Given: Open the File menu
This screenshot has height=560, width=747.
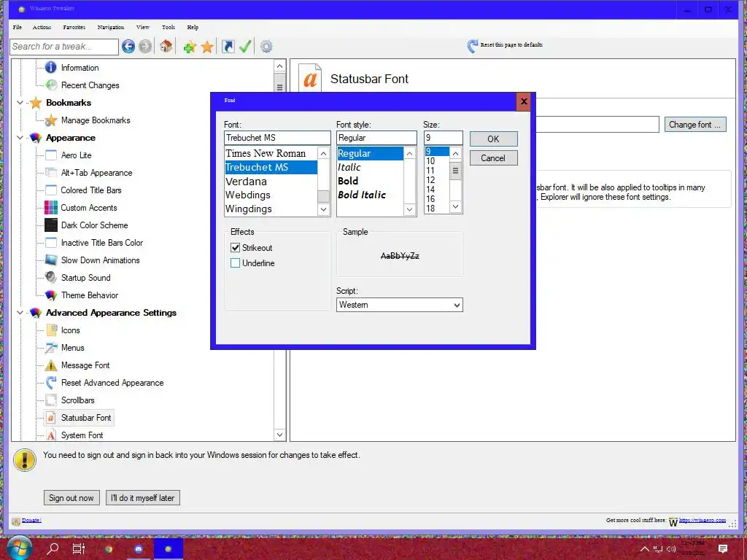Looking at the screenshot, I should point(18,27).
